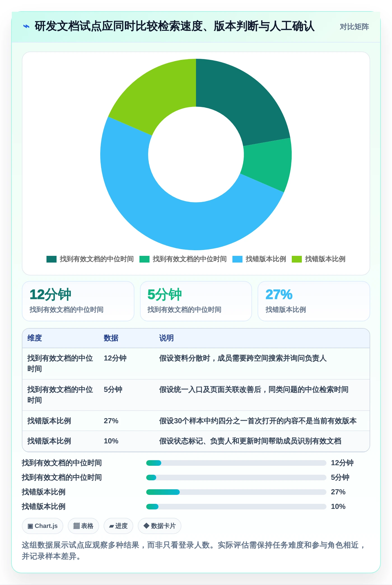Click the grid icon in the 表格 chip

[x=76, y=526]
